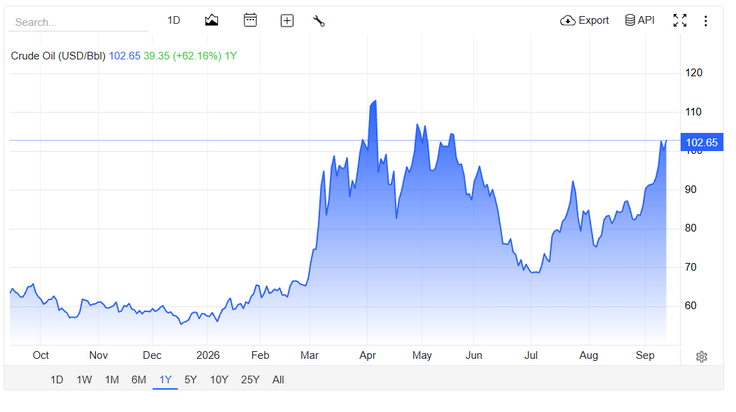
Task: Open the calendar date range icon
Action: point(250,20)
